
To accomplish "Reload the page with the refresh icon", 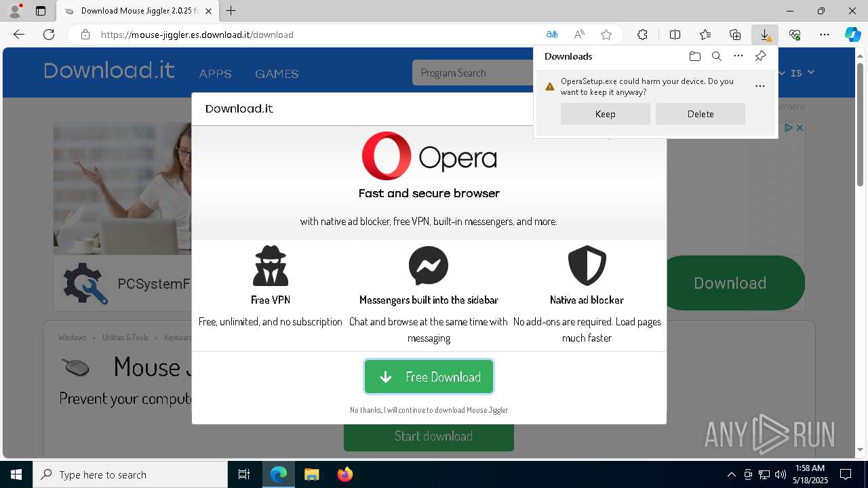I will click(49, 35).
